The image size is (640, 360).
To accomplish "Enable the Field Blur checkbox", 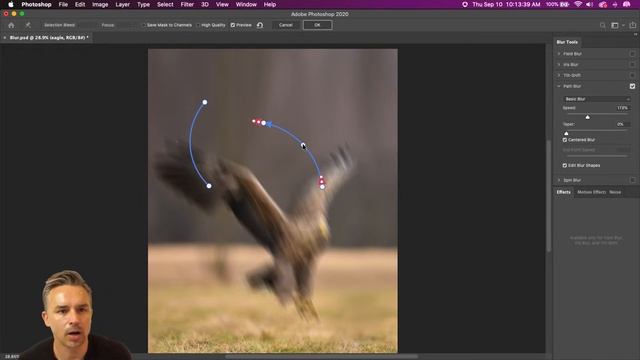I will pyautogui.click(x=632, y=54).
